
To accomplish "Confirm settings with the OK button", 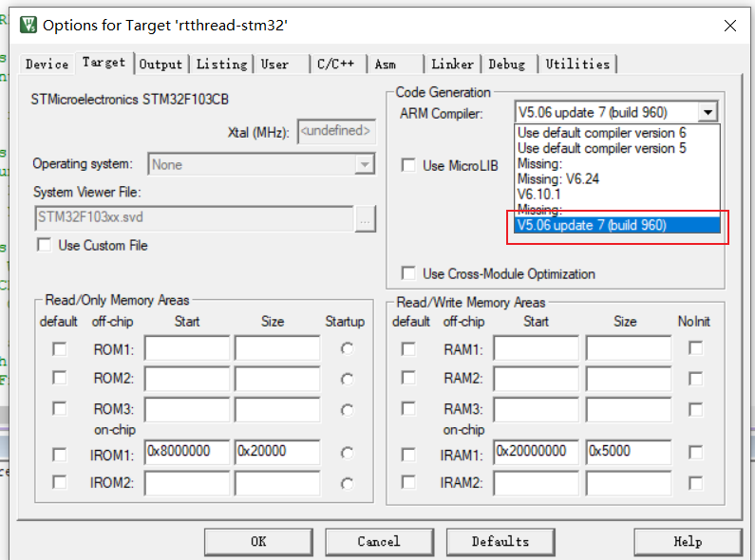I will point(258,542).
